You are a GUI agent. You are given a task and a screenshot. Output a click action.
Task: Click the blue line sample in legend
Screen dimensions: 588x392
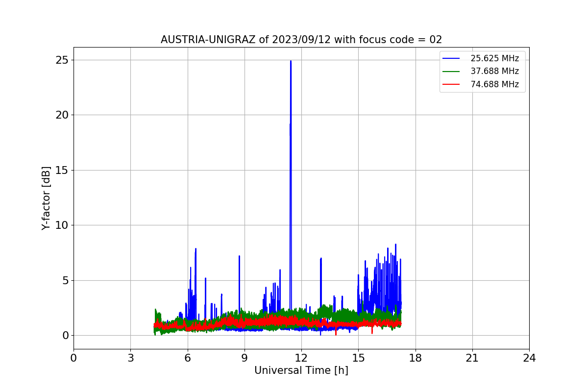[x=451, y=58]
